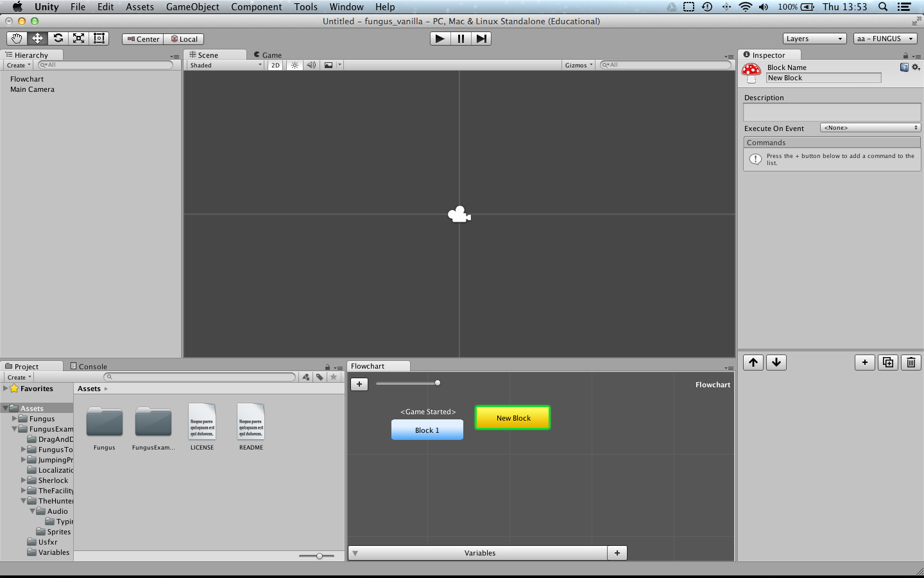924x578 pixels.
Task: Expand the Sherlock folder arrow
Action: pyautogui.click(x=24, y=480)
